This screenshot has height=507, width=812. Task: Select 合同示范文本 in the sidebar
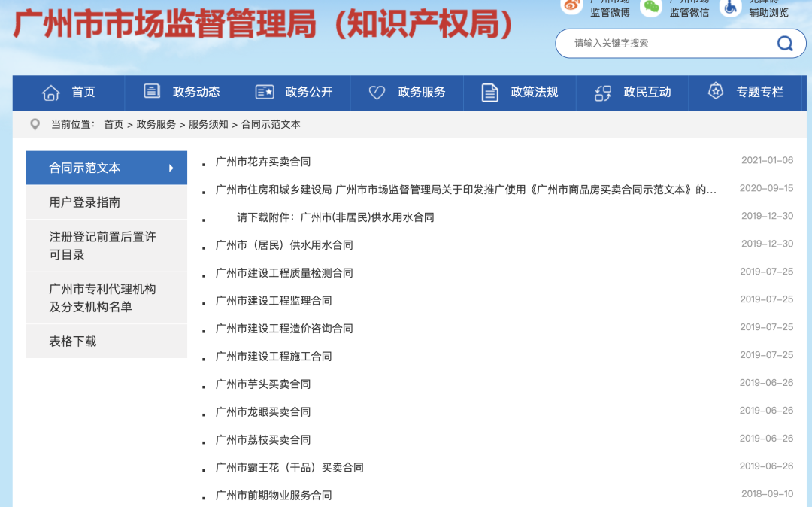pos(106,168)
